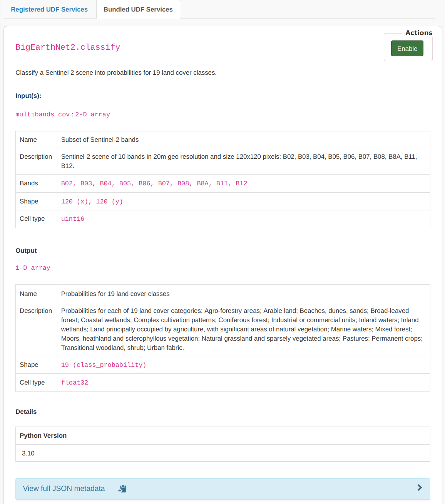Click the 19 (class_probability) shape value
Image resolution: width=445 pixels, height=504 pixels.
pyautogui.click(x=104, y=365)
